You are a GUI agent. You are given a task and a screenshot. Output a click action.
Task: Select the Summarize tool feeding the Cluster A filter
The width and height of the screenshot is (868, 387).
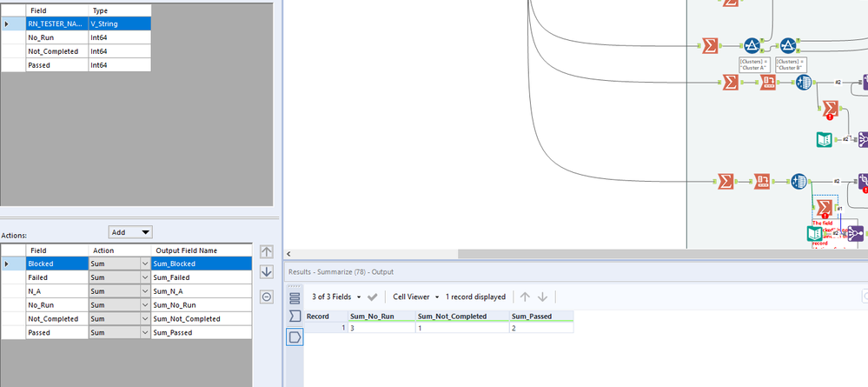710,46
